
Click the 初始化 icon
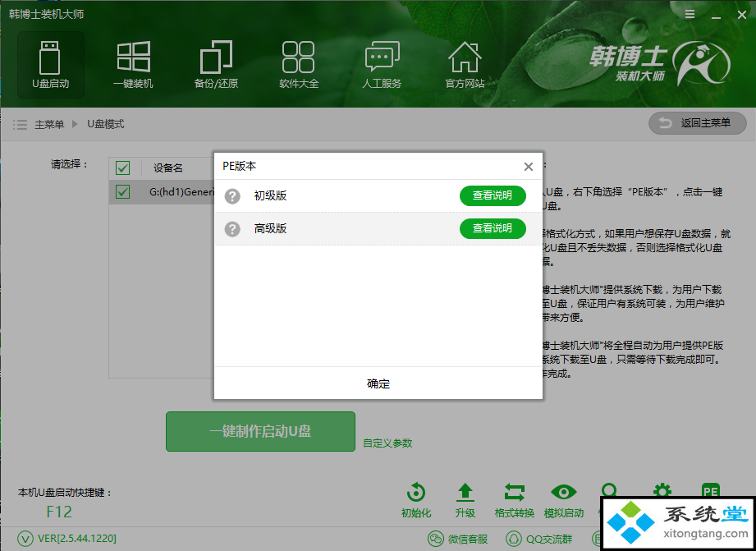click(x=415, y=500)
